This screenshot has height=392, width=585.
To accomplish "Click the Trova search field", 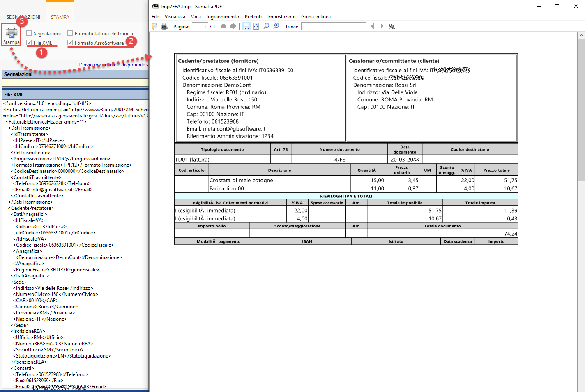I will [334, 26].
